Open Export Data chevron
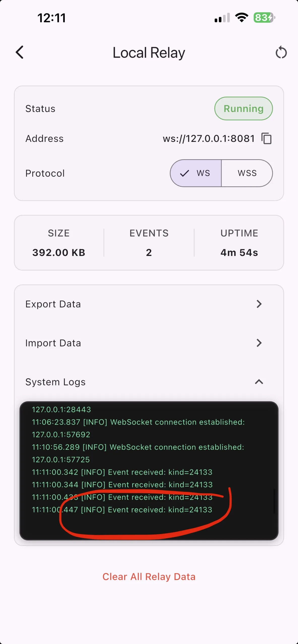This screenshot has height=644, width=298. point(259,304)
